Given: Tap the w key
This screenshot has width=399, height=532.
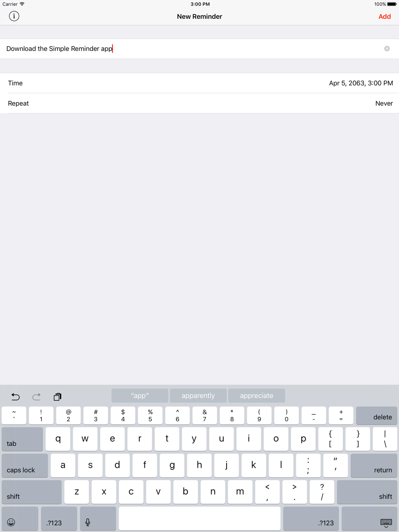Looking at the screenshot, I should point(85,439).
